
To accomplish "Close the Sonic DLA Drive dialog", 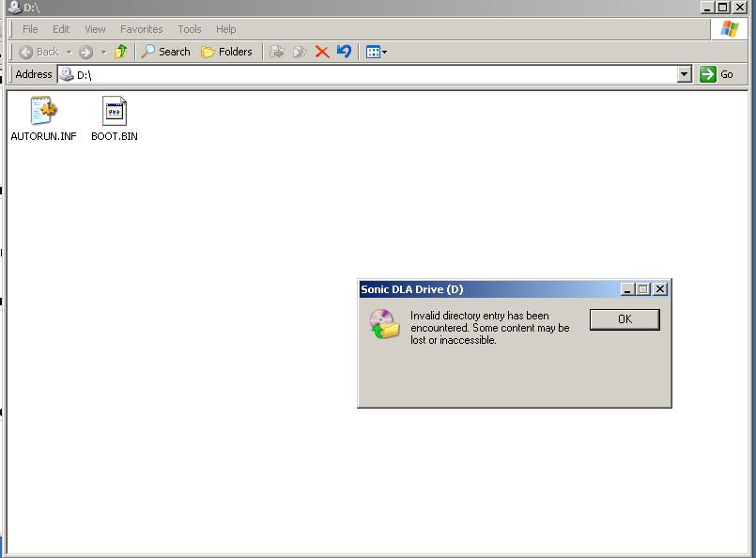I will point(660,289).
